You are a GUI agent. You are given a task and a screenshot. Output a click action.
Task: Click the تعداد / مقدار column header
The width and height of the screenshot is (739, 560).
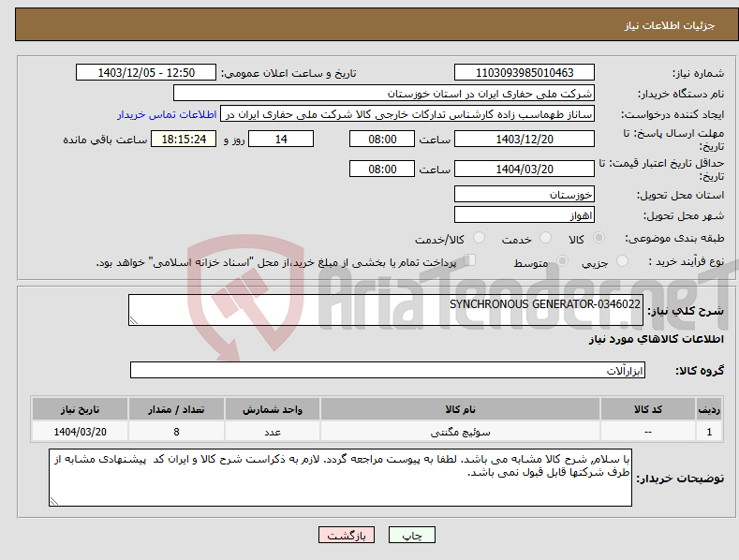(x=176, y=409)
